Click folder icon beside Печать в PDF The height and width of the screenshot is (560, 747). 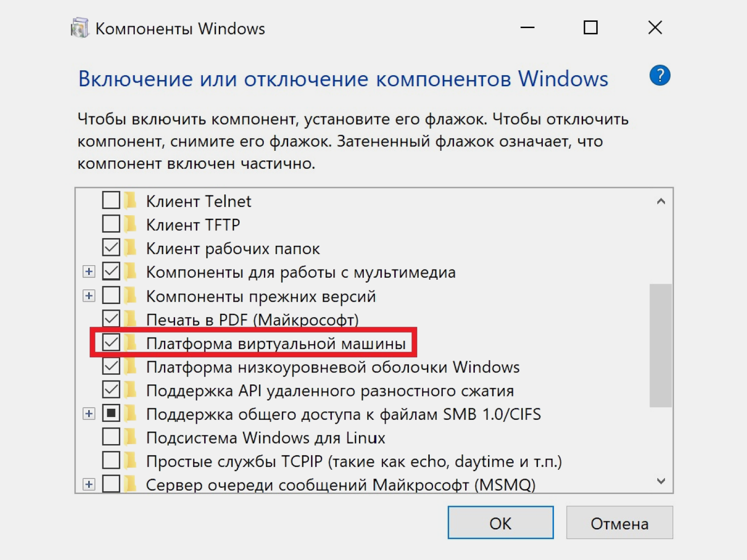pyautogui.click(x=130, y=319)
